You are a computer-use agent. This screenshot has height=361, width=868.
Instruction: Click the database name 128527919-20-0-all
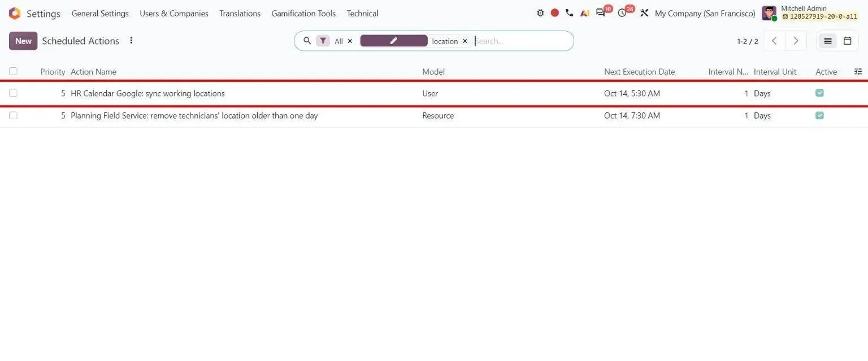click(x=819, y=17)
